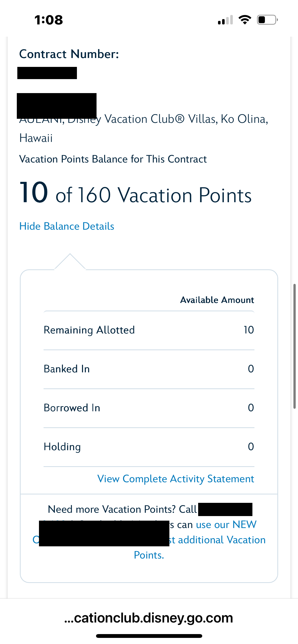Image resolution: width=298 pixels, height=644 pixels.
Task: Collapse details with Hide Balance Details
Action: [x=67, y=226]
